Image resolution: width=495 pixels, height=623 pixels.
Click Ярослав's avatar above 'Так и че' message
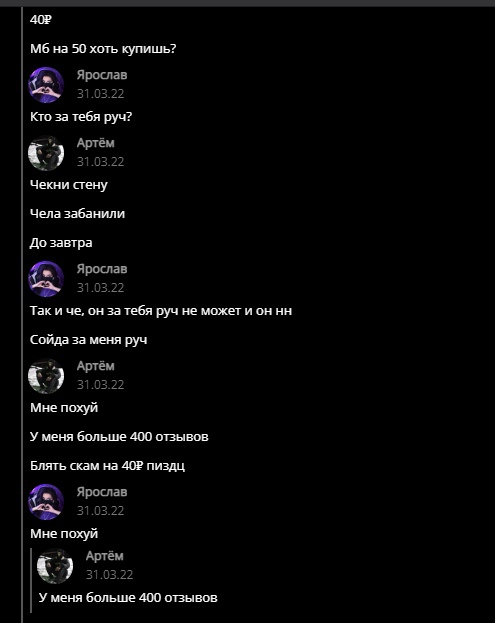[46, 279]
